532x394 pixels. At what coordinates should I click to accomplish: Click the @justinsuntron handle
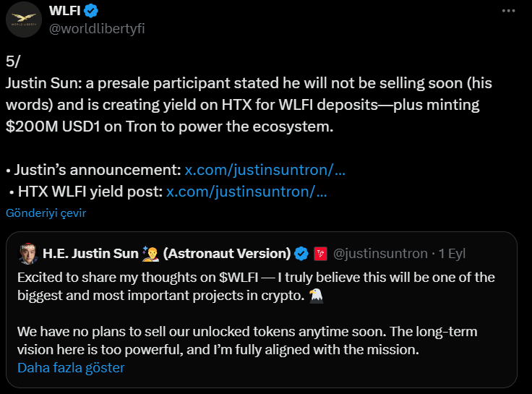tap(380, 253)
